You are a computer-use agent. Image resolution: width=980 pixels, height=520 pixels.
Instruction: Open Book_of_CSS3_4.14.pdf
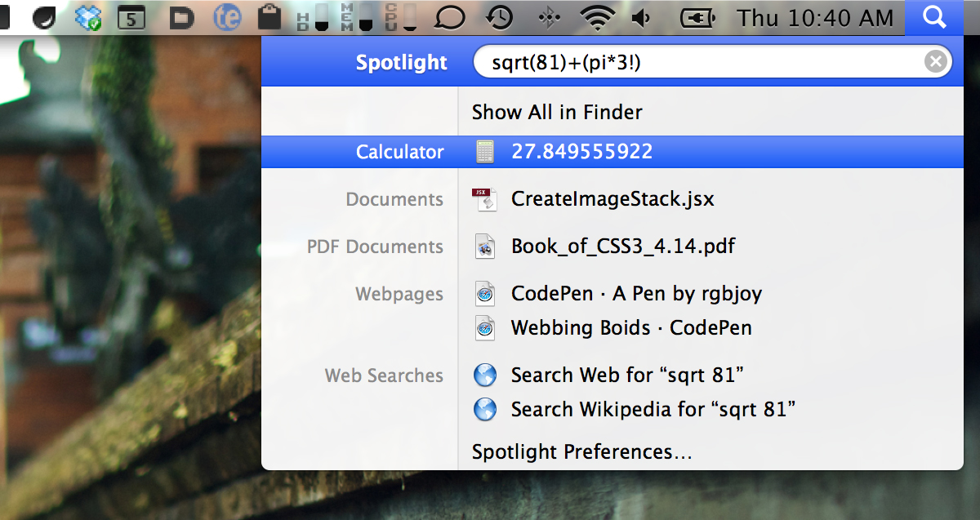(623, 246)
